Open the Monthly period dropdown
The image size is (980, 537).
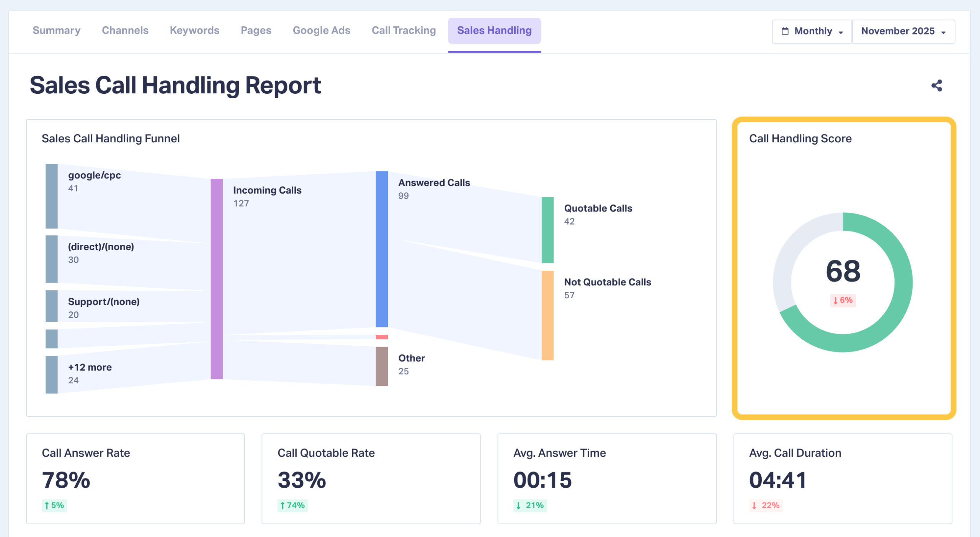point(812,31)
